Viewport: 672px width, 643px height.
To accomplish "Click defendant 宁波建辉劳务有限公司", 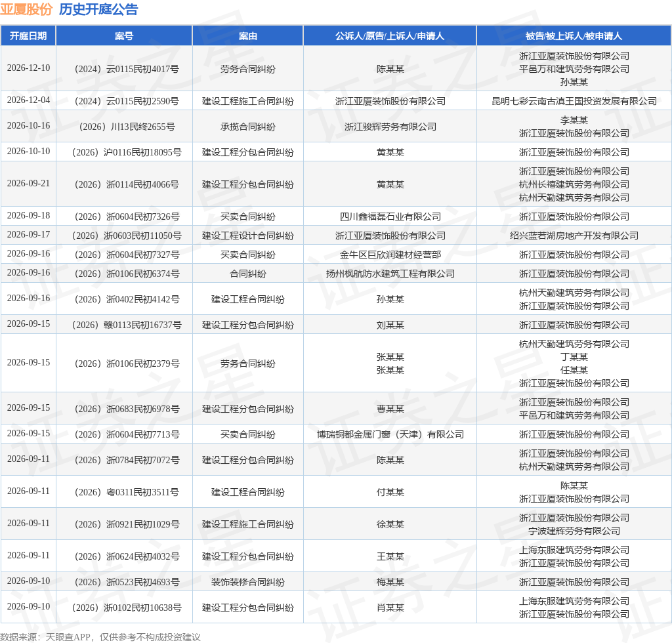I will [574, 531].
